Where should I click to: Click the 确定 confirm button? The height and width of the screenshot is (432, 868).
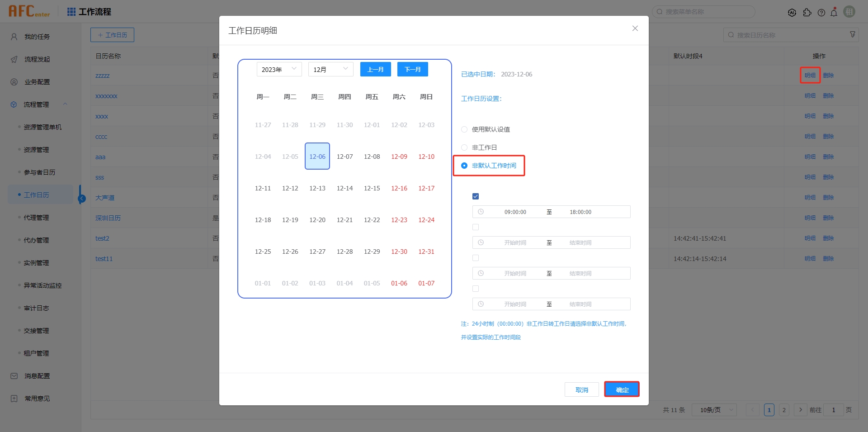point(622,389)
